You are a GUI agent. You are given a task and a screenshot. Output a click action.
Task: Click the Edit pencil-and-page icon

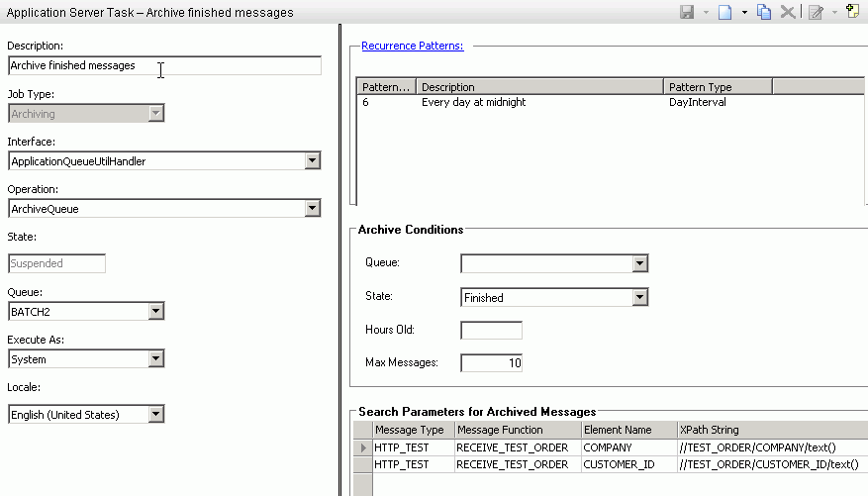point(816,12)
